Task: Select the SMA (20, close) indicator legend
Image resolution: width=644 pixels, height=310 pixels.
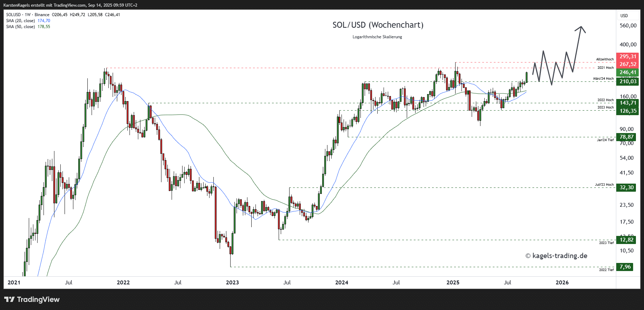Action: [28, 21]
